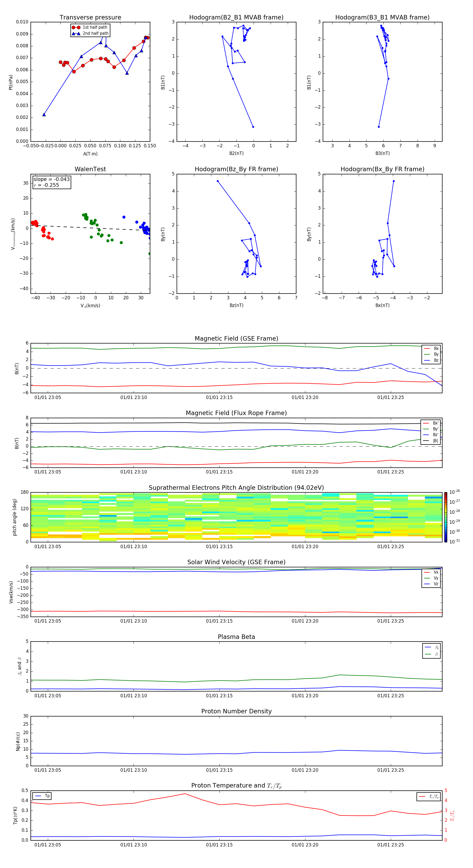Click the V_A(km/s) axis label
The width and height of the screenshot is (473, 868).
click(90, 306)
